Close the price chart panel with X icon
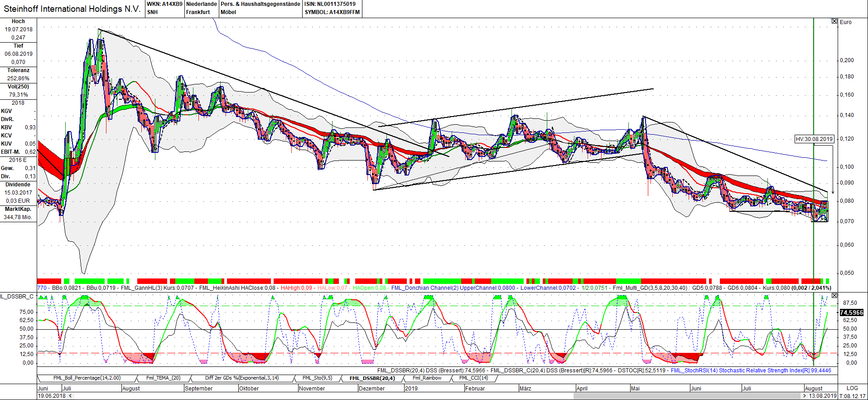Viewport: 868px width, 400px height. pyautogui.click(x=834, y=21)
